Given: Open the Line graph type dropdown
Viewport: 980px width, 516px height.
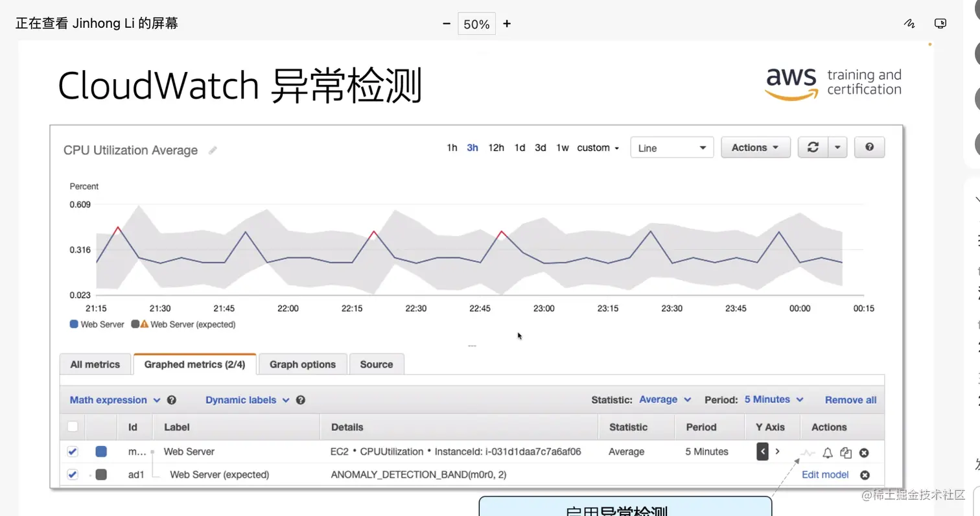Looking at the screenshot, I should click(x=672, y=148).
